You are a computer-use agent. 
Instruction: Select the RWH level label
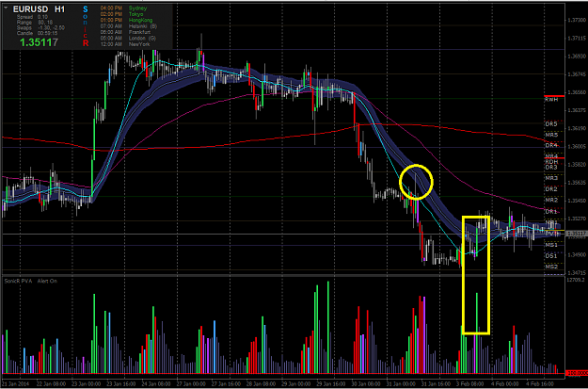point(551,100)
